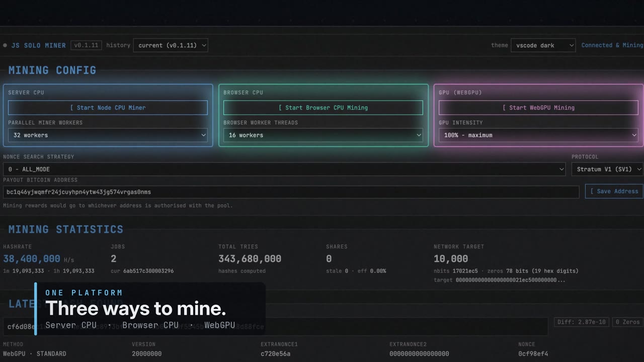Click the version value 20000000

pos(147,354)
